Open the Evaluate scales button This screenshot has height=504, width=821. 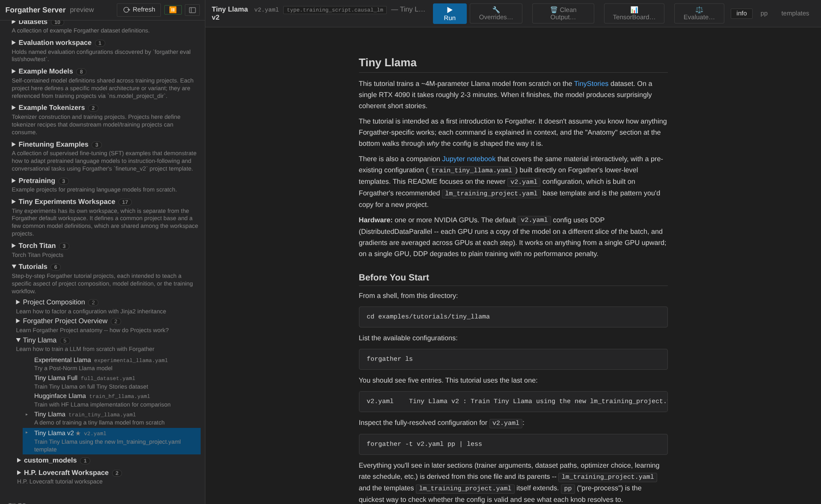699,14
